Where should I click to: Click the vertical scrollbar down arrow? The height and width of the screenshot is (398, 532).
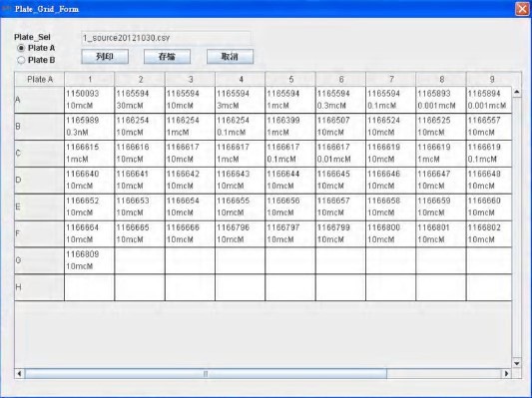517,363
